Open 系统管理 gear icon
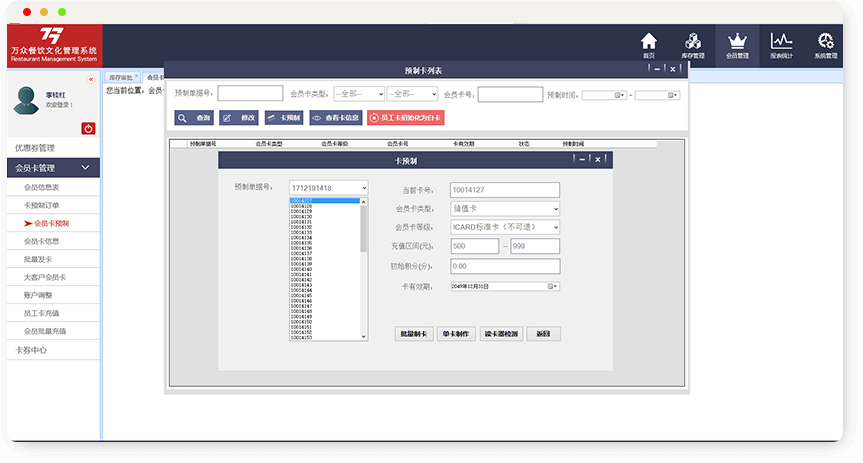This screenshot has width=863, height=463. point(825,45)
